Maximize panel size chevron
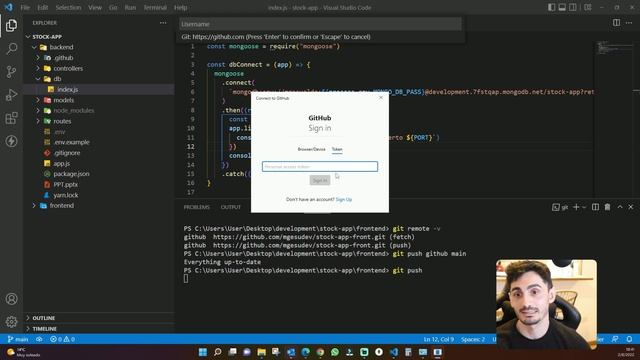 point(620,207)
